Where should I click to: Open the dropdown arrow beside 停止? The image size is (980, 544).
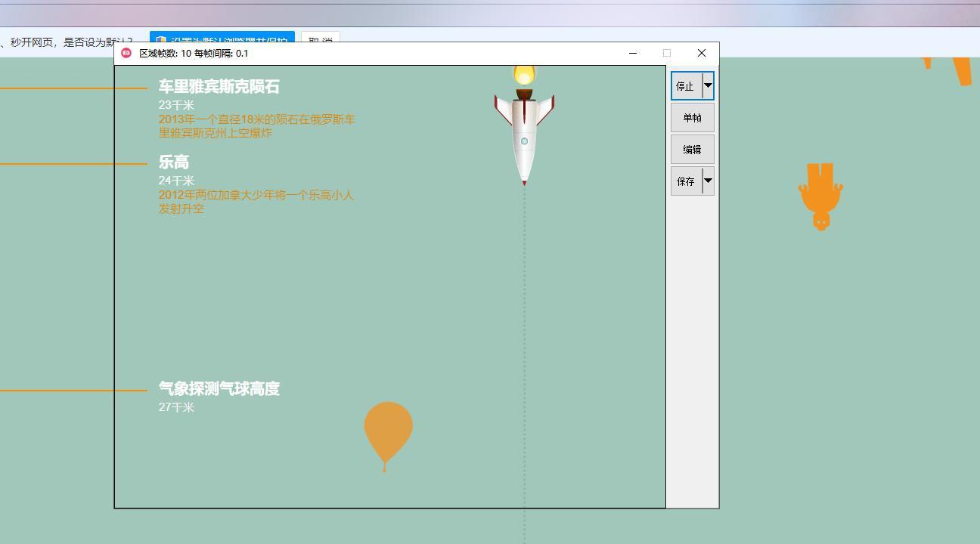(709, 86)
